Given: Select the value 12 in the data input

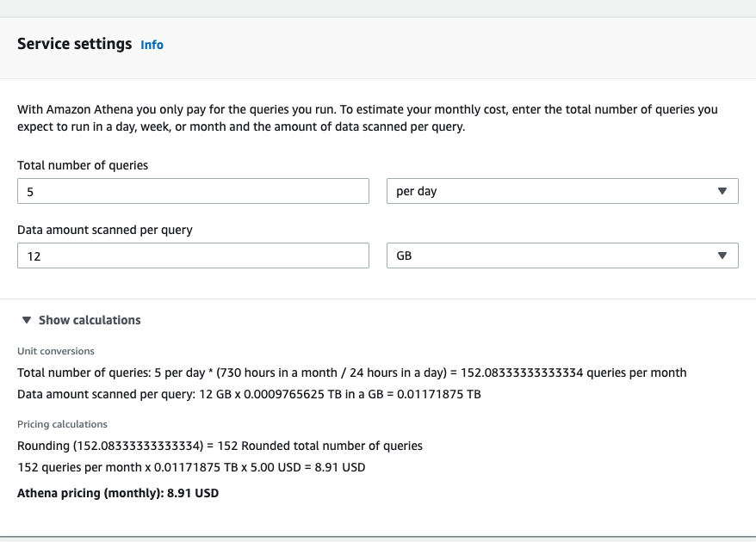Looking at the screenshot, I should click(31, 256).
